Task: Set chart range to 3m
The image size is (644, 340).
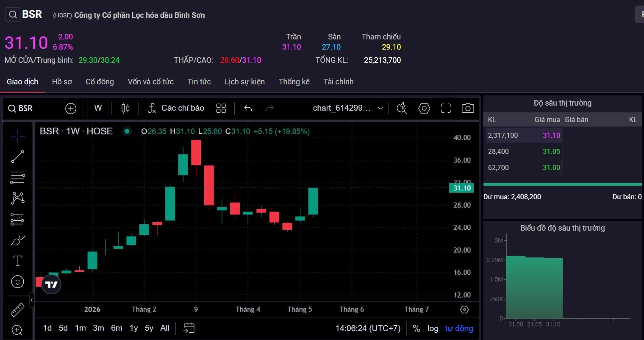Action: pyautogui.click(x=98, y=328)
